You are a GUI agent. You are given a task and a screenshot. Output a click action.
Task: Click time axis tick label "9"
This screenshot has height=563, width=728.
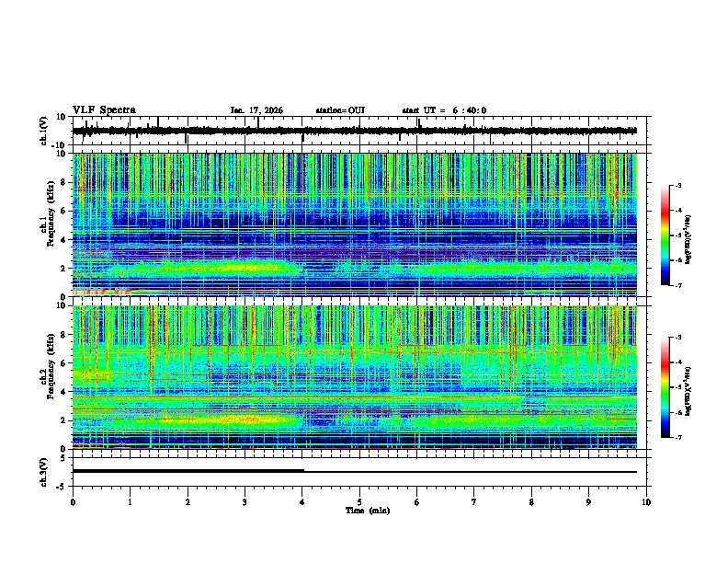588,502
